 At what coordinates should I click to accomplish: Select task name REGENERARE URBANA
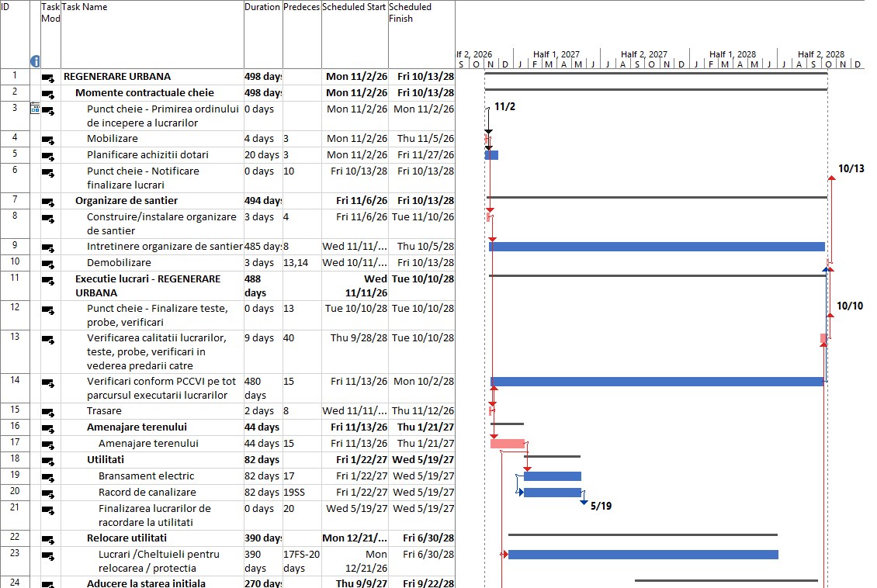(x=117, y=77)
